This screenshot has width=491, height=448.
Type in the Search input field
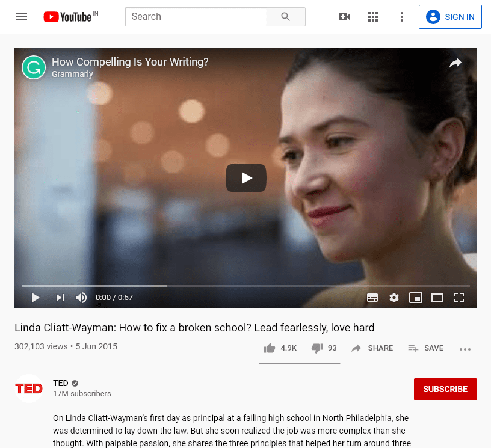click(196, 17)
